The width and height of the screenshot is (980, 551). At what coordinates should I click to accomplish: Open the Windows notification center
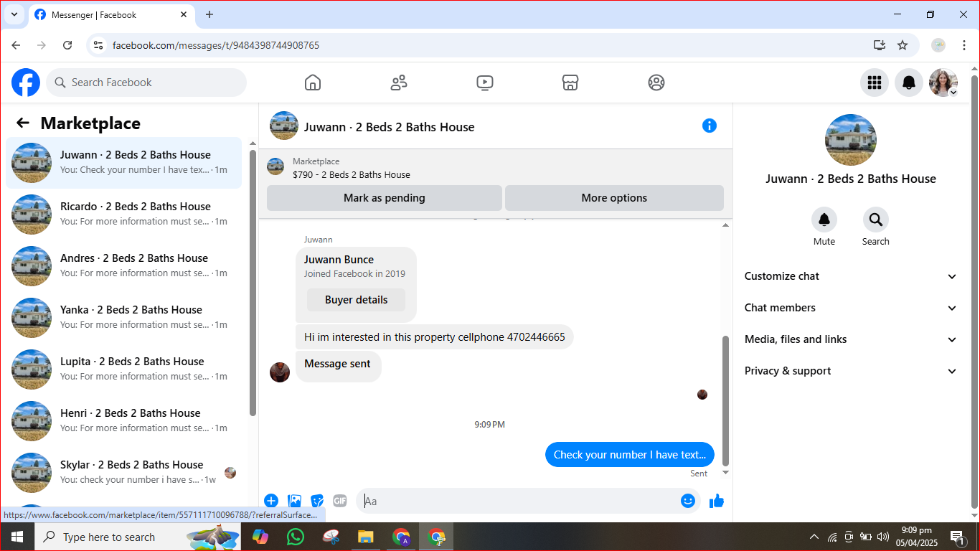tap(957, 537)
